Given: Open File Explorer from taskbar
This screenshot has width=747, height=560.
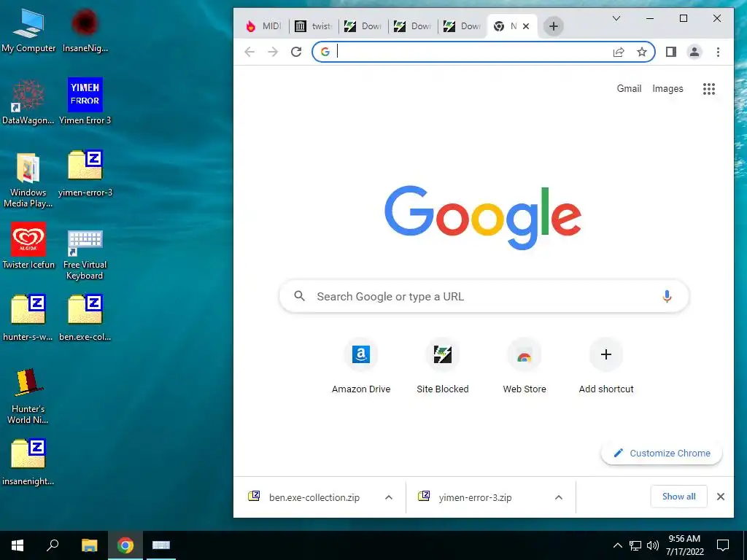Looking at the screenshot, I should coord(89,545).
